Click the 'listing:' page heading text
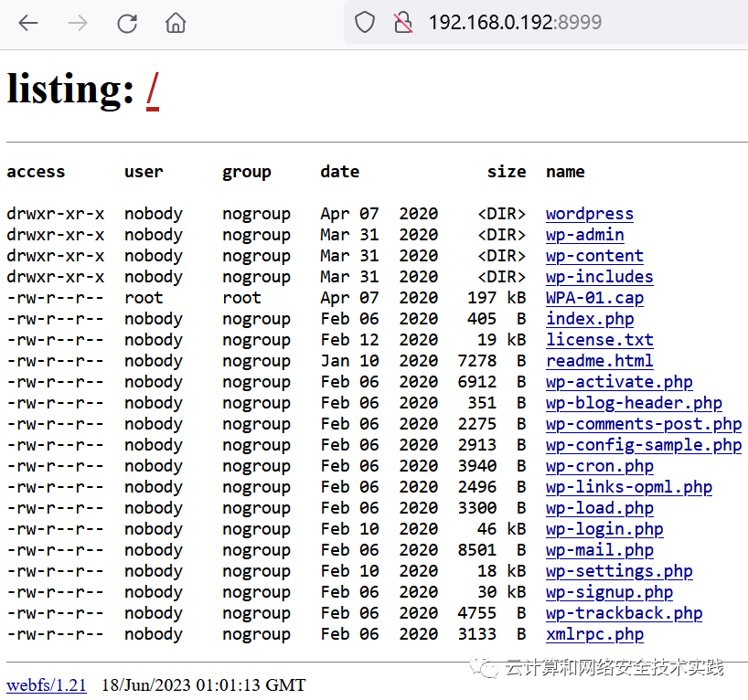The height and width of the screenshot is (700, 748). tap(70, 90)
